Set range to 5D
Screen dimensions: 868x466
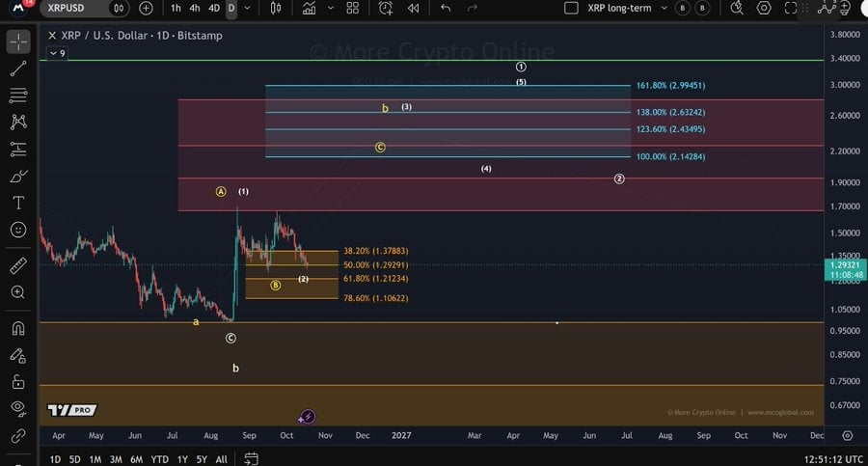pos(74,459)
